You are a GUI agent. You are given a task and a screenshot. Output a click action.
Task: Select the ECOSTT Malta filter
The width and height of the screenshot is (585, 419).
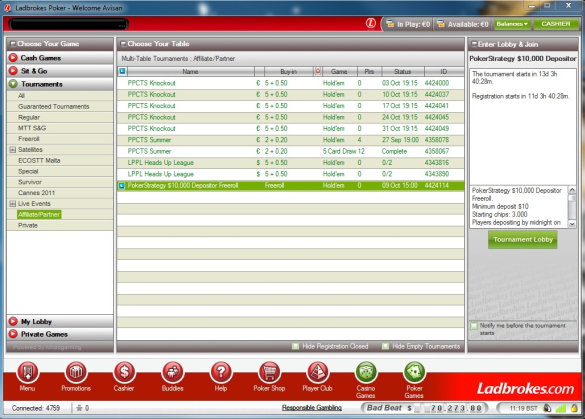(x=39, y=160)
